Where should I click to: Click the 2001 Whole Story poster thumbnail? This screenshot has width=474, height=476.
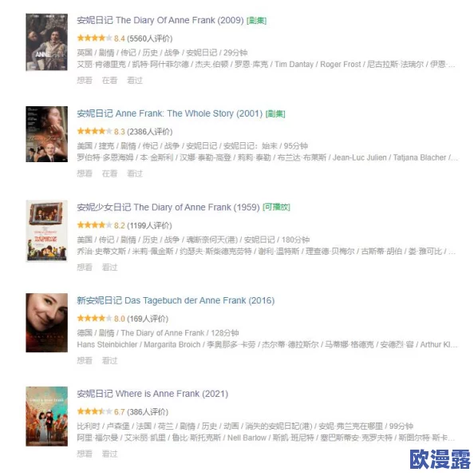tap(47, 134)
